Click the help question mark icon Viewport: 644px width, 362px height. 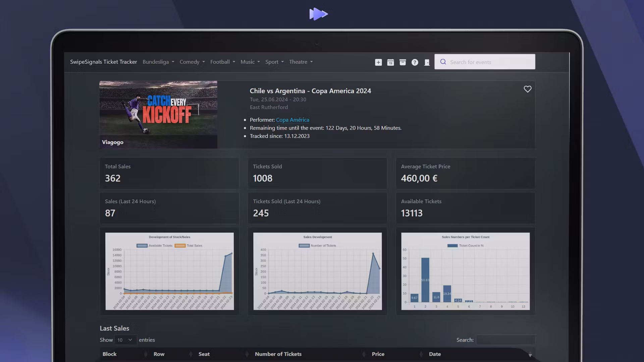click(x=415, y=62)
